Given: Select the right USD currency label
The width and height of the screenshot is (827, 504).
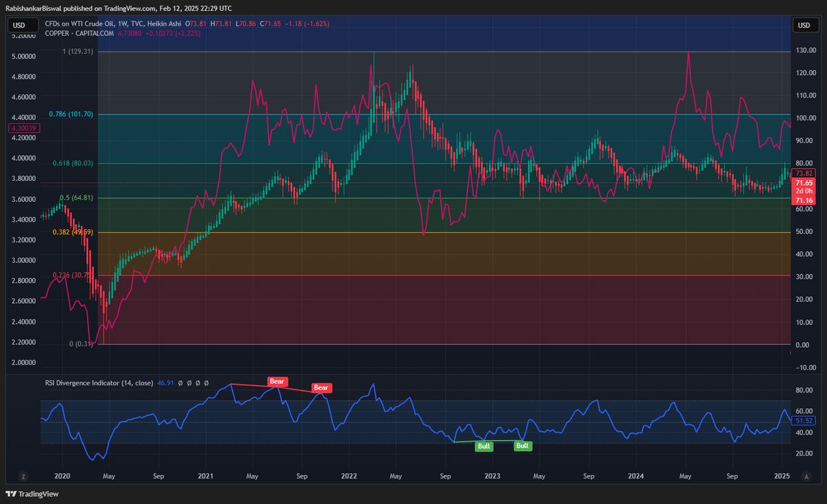Looking at the screenshot, I should 805,25.
